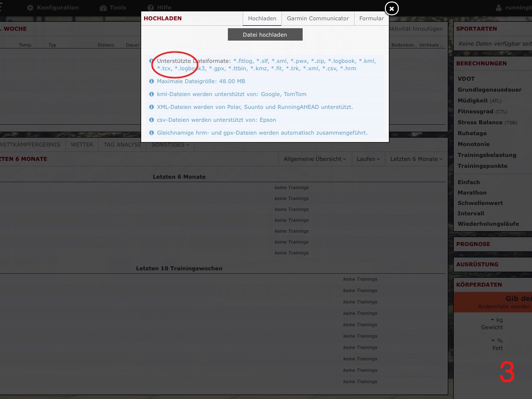532x399 pixels.
Task: Click info icon beside csv-Dateien note
Action: pos(152,120)
